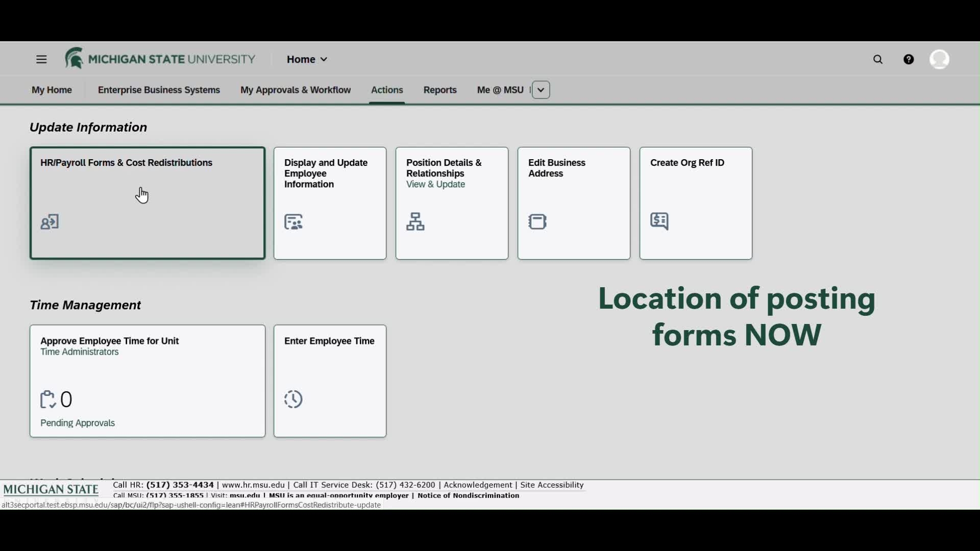Image resolution: width=980 pixels, height=551 pixels.
Task: Open the help question mark icon
Action: click(909, 60)
